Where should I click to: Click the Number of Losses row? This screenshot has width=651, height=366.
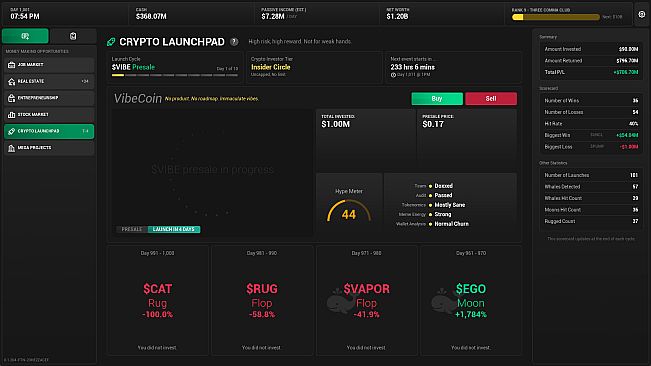coord(591,112)
